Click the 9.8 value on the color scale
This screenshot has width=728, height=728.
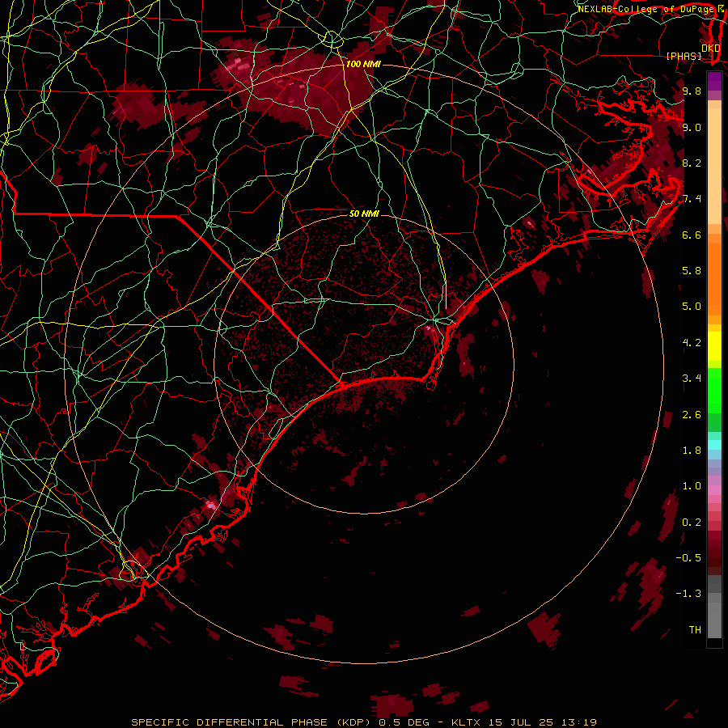pos(692,91)
